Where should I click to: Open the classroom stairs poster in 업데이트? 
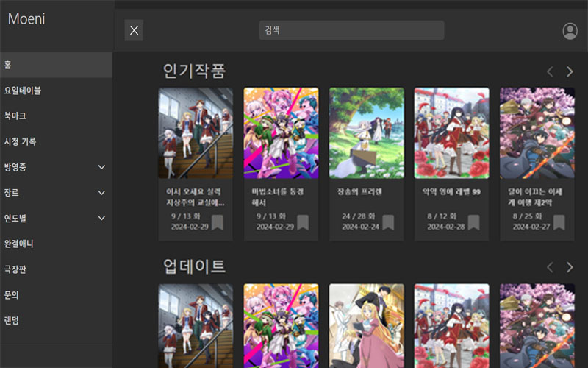pos(196,325)
